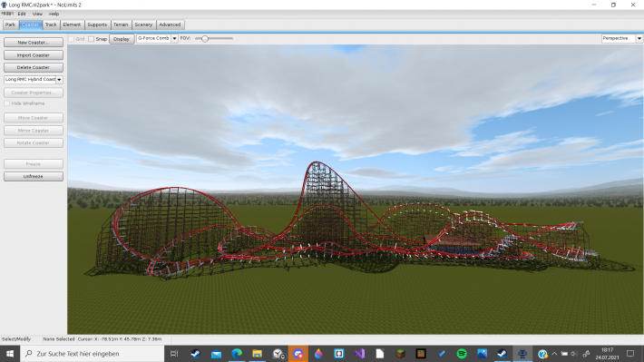Click the Windows search box

coord(92,353)
